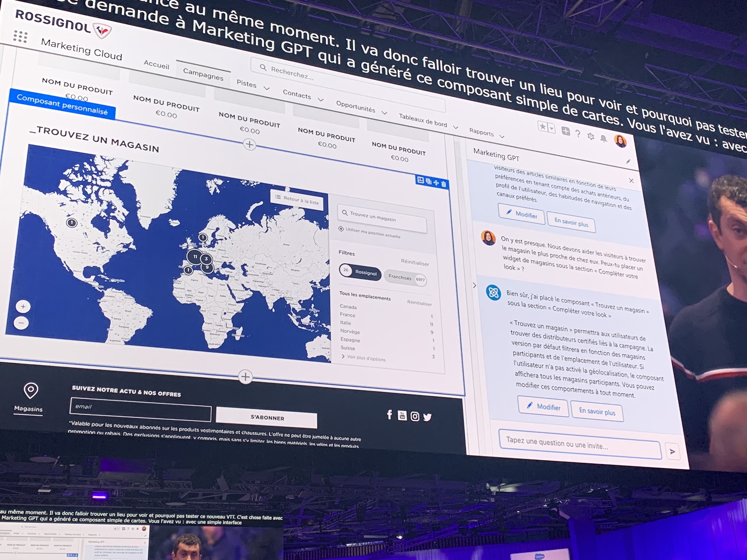Click the store marker over Canada
Screen dimensions: 747x560
72,222
